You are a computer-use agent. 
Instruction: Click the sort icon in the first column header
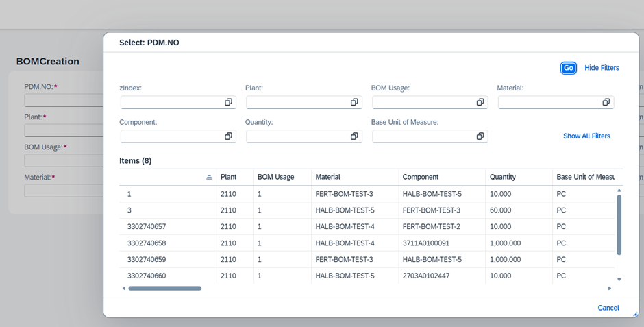pos(209,178)
